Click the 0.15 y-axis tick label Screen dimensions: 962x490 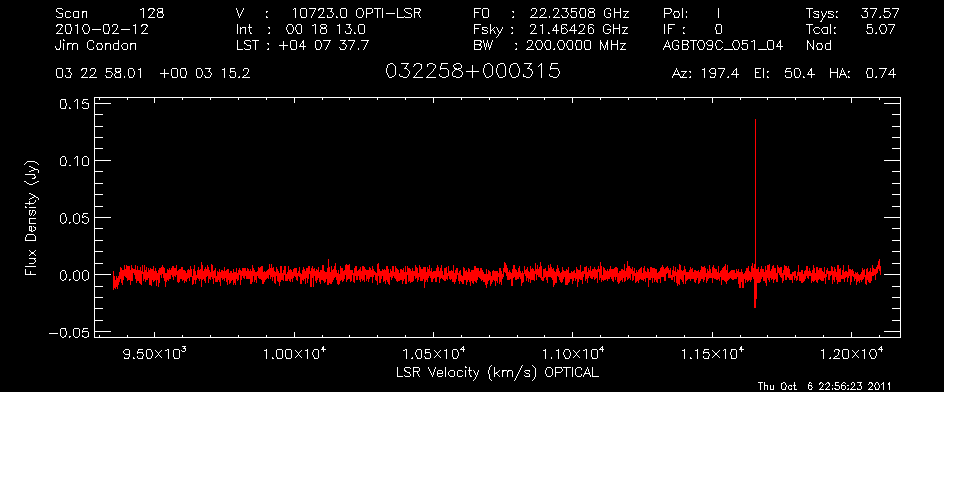(x=74, y=104)
